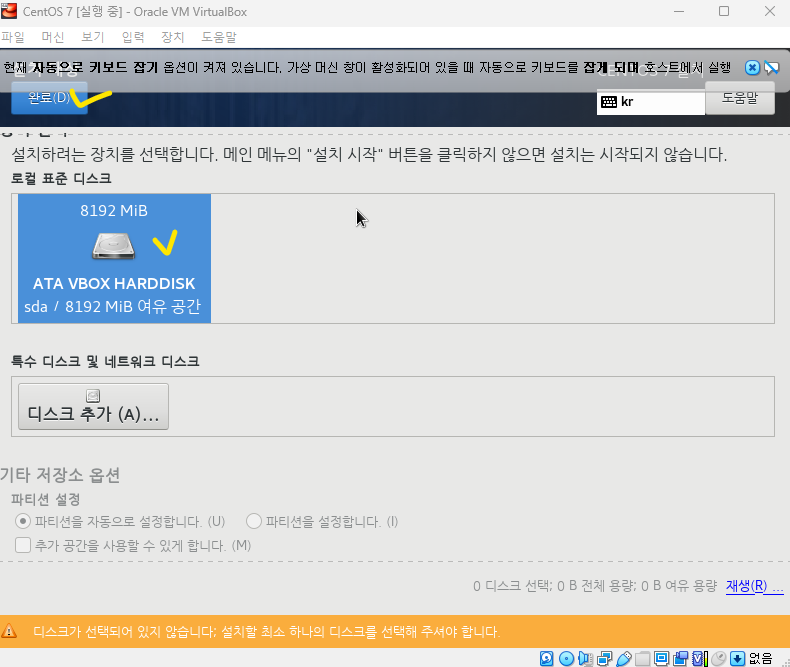Click the 디스크 추가 (A)... button
Viewport: 790px width, 667px height.
[x=93, y=407]
